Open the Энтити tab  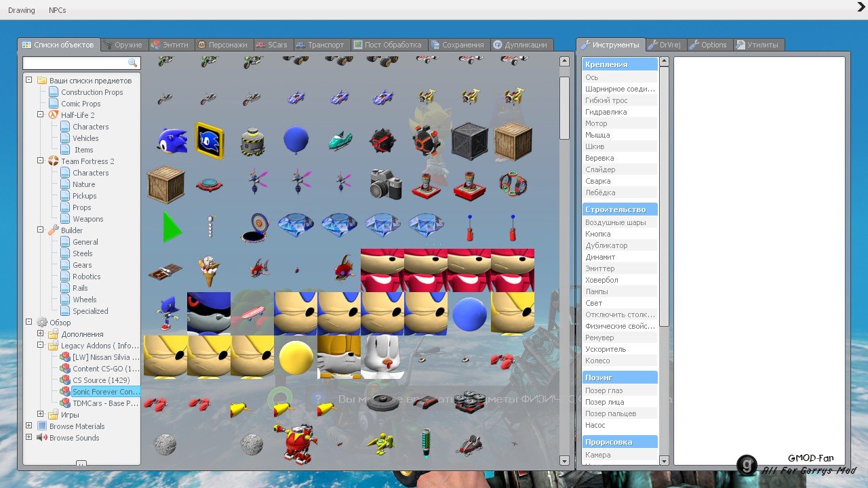click(170, 45)
